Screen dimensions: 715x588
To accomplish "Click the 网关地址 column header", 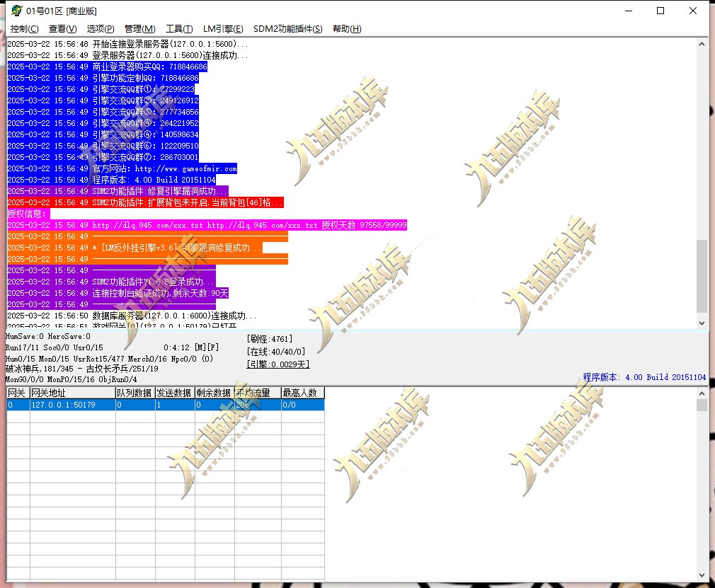I will coord(72,393).
